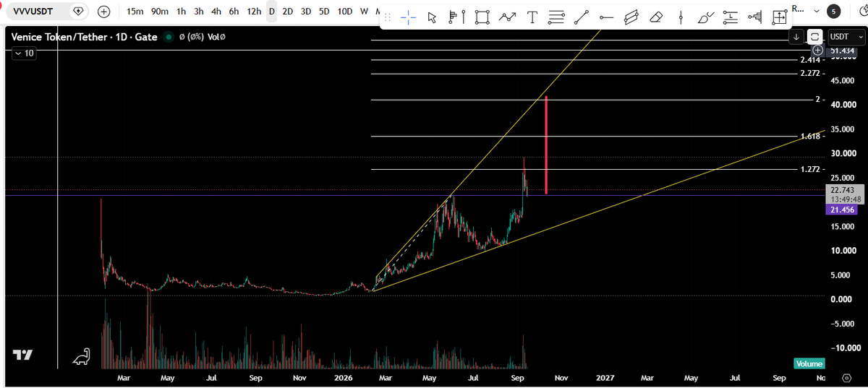868x388 pixels.
Task: Select the horizontal ray tool
Action: tap(606, 17)
